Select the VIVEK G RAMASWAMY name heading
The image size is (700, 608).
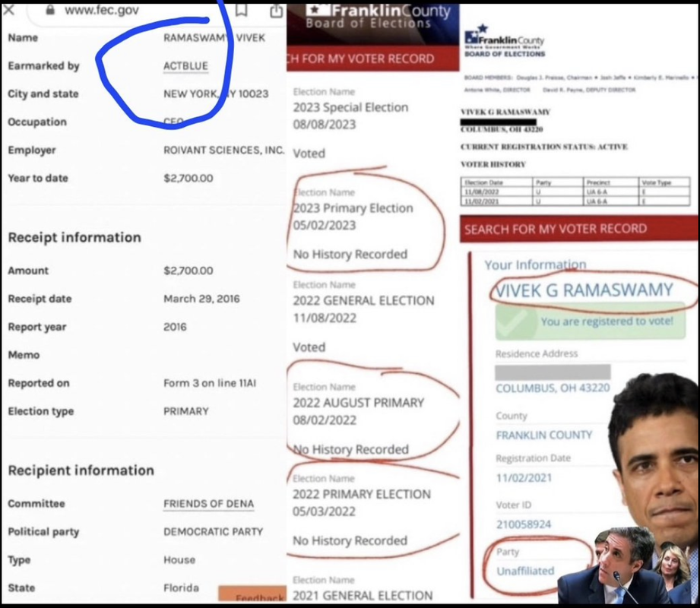pos(584,290)
